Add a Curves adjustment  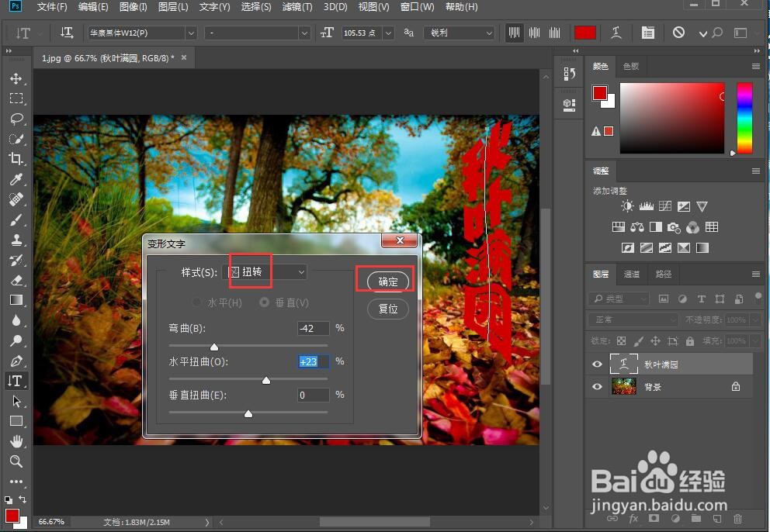[665, 206]
